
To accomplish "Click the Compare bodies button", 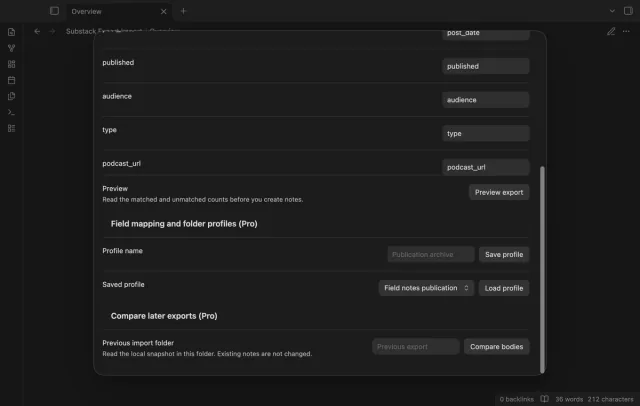I will pyautogui.click(x=496, y=346).
